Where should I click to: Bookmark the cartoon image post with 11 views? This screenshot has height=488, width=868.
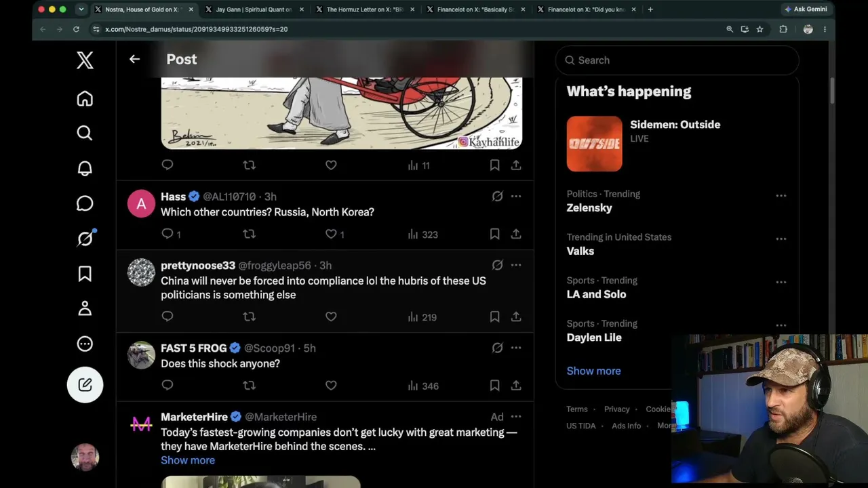tap(494, 165)
